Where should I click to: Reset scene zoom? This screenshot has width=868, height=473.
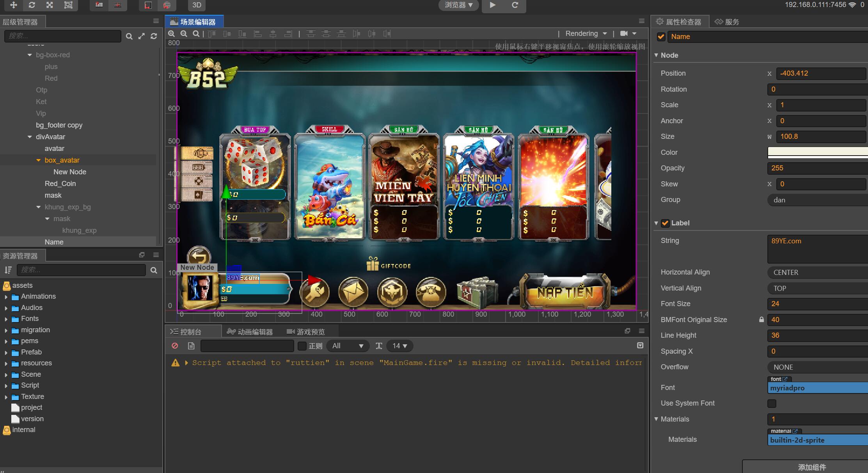196,34
